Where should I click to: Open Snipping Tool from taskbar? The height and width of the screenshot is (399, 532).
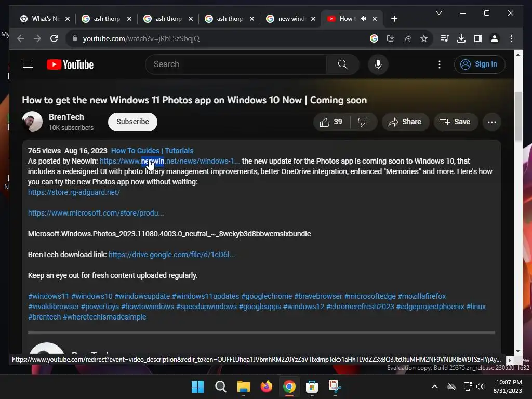(335, 387)
